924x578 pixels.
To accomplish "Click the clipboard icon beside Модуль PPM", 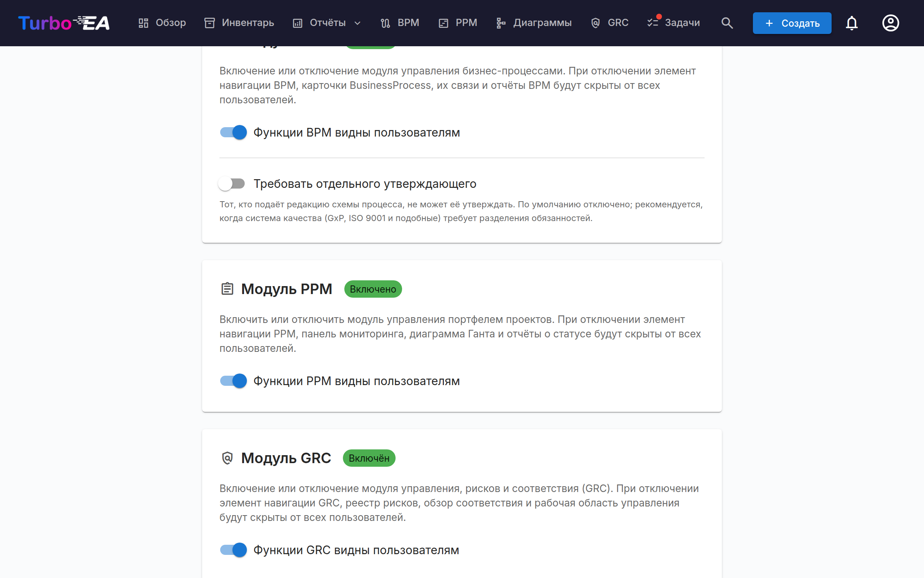I will tap(227, 289).
